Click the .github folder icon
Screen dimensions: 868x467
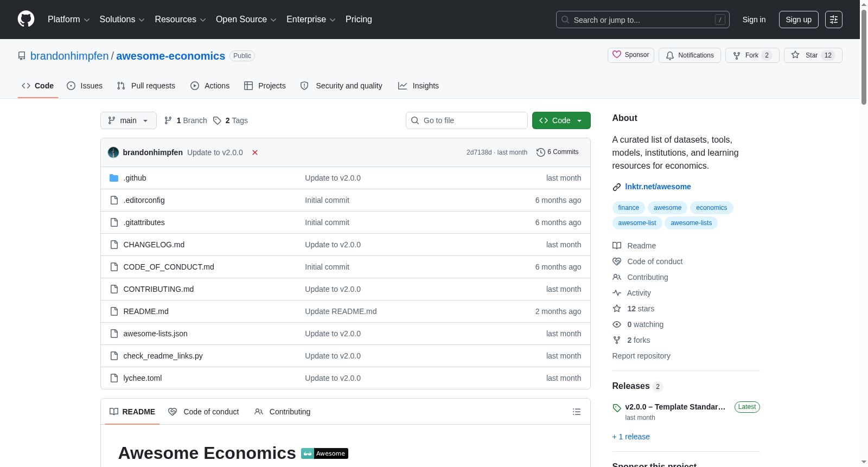pos(114,178)
